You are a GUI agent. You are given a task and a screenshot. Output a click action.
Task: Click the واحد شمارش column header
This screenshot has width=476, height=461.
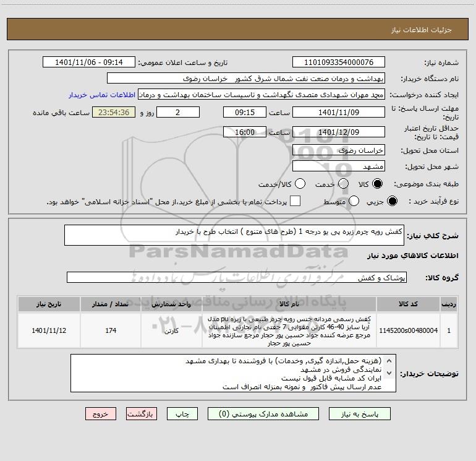(171, 304)
